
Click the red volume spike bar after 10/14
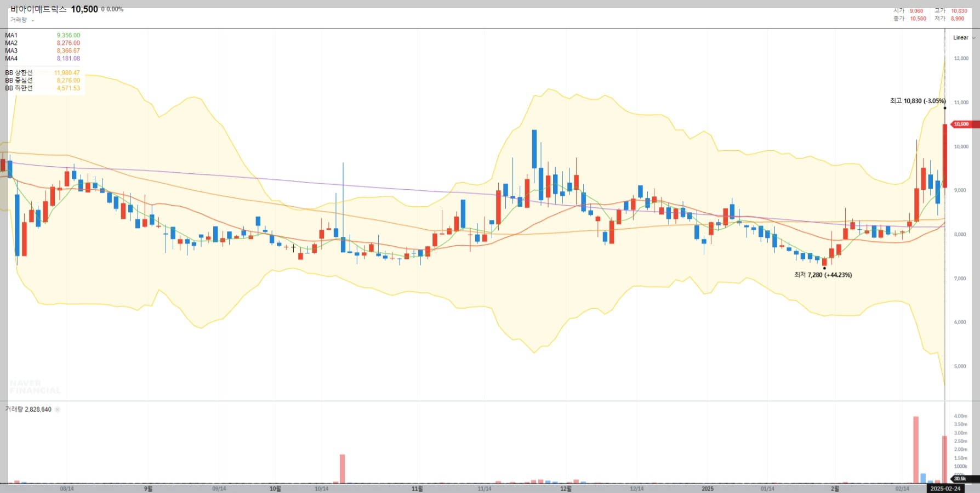pos(343,469)
